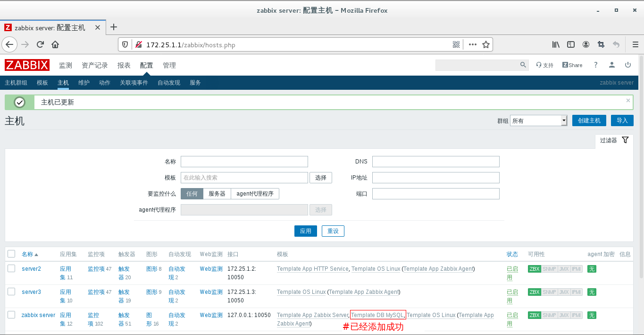
Task: Open the 资产记录 main menu
Action: (95, 65)
